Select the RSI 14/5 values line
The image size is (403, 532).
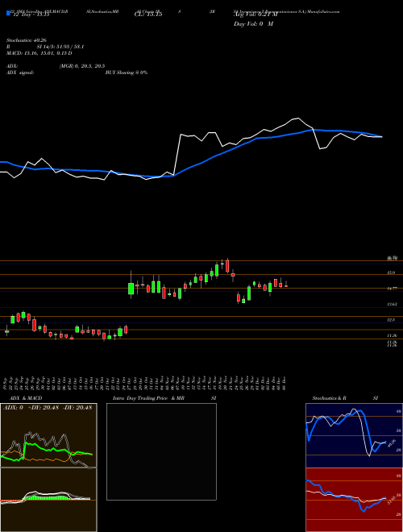[x=45, y=47]
